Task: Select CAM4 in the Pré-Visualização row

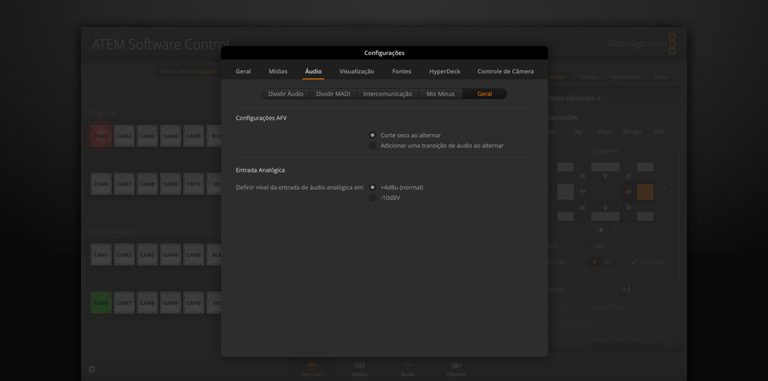Action: click(x=170, y=255)
